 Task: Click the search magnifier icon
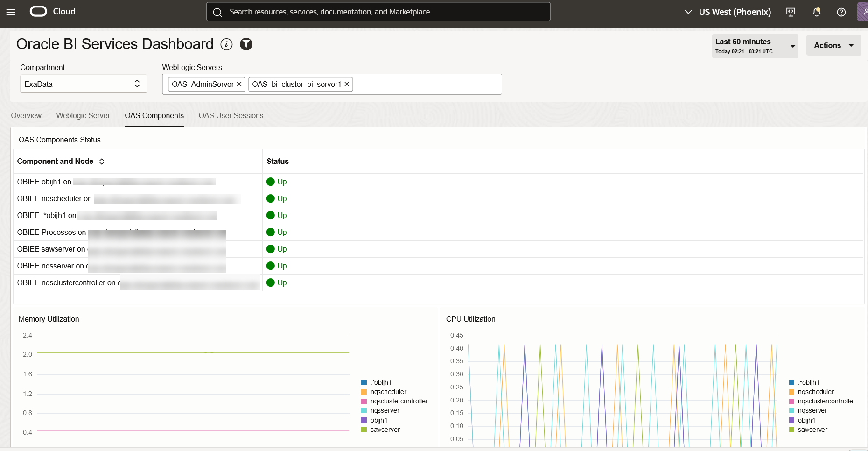(x=217, y=12)
